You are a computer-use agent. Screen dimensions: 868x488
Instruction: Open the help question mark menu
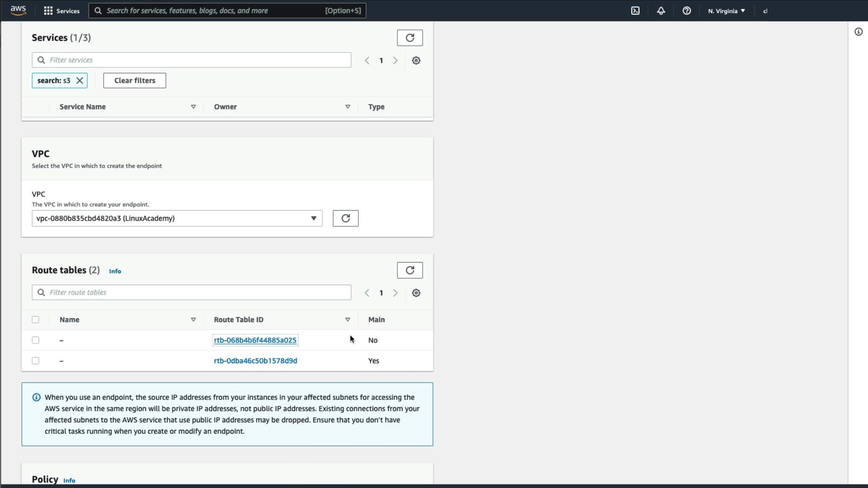[x=686, y=11]
